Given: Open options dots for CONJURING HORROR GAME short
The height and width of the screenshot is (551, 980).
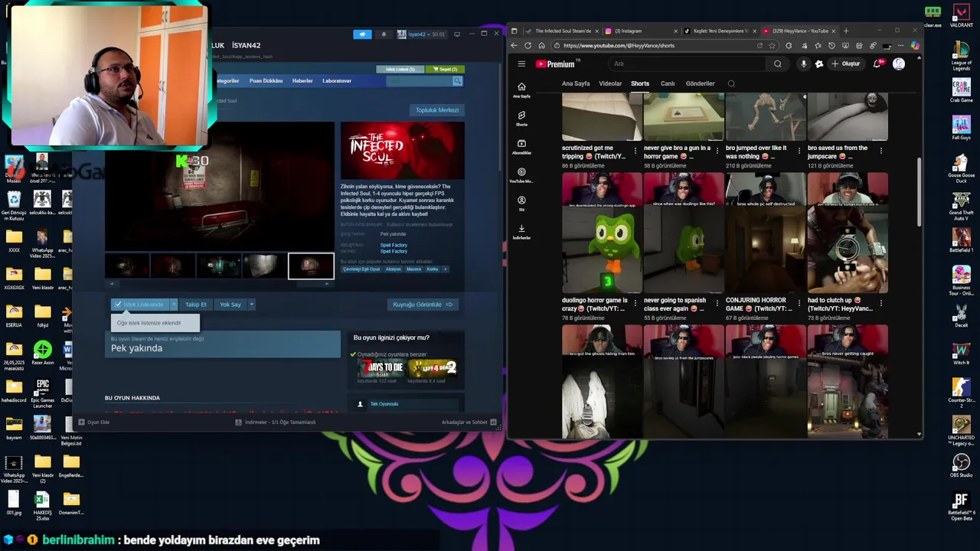Looking at the screenshot, I should (799, 302).
